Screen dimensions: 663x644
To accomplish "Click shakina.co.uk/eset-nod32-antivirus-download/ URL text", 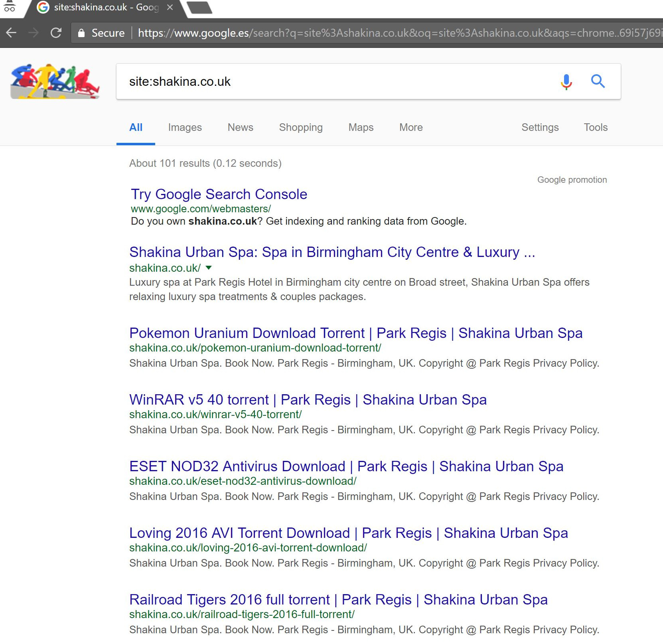I will click(x=243, y=481).
